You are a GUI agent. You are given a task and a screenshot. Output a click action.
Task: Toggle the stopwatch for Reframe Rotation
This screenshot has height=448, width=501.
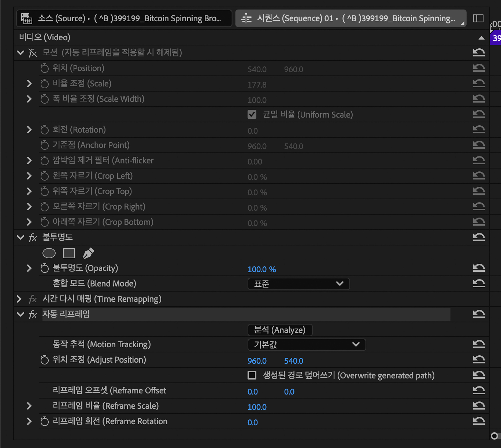[45, 421]
